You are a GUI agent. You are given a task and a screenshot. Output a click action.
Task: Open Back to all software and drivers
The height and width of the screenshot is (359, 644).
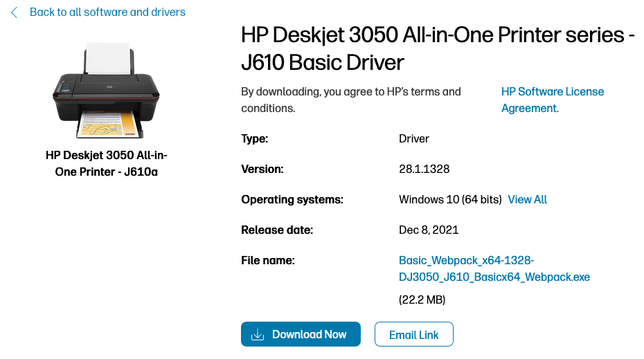pos(107,12)
